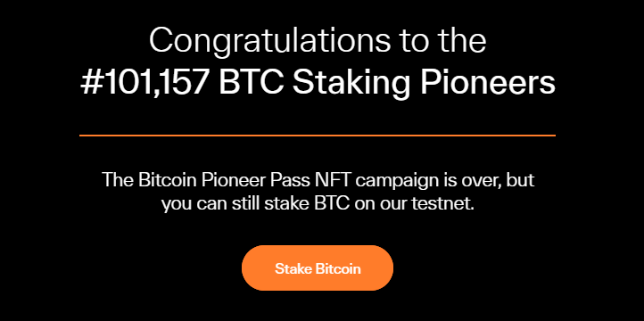
Task: Click the word 'Pioneers' in the heading
Action: (x=487, y=83)
